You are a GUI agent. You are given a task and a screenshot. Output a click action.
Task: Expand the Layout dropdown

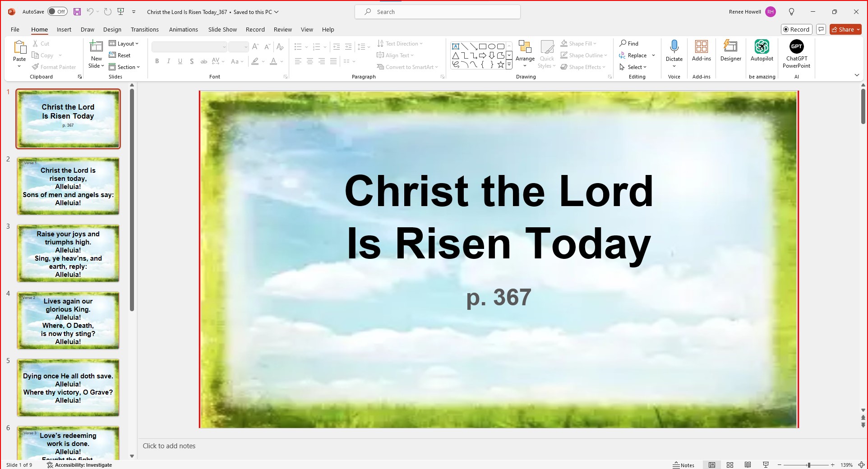(124, 44)
